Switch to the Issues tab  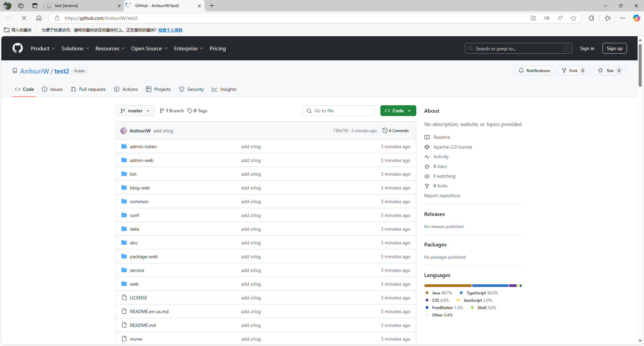(x=52, y=90)
